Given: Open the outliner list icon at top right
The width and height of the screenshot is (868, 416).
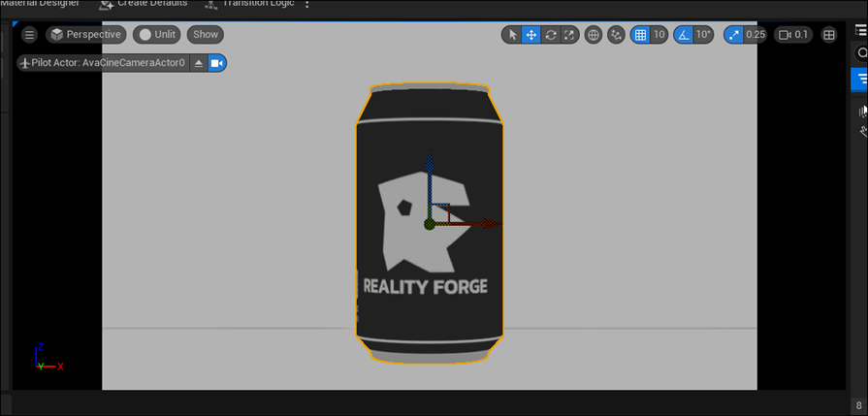Looking at the screenshot, I should tap(861, 31).
